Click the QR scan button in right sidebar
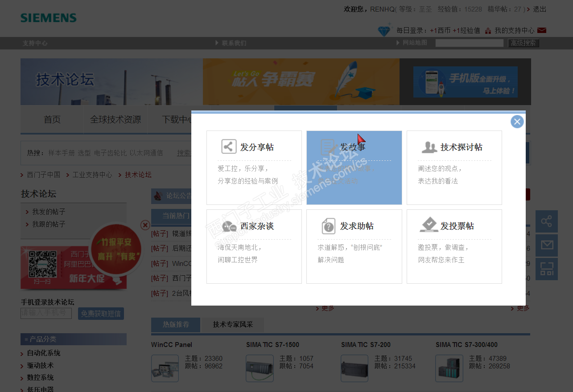This screenshot has height=392, width=573. [x=547, y=269]
